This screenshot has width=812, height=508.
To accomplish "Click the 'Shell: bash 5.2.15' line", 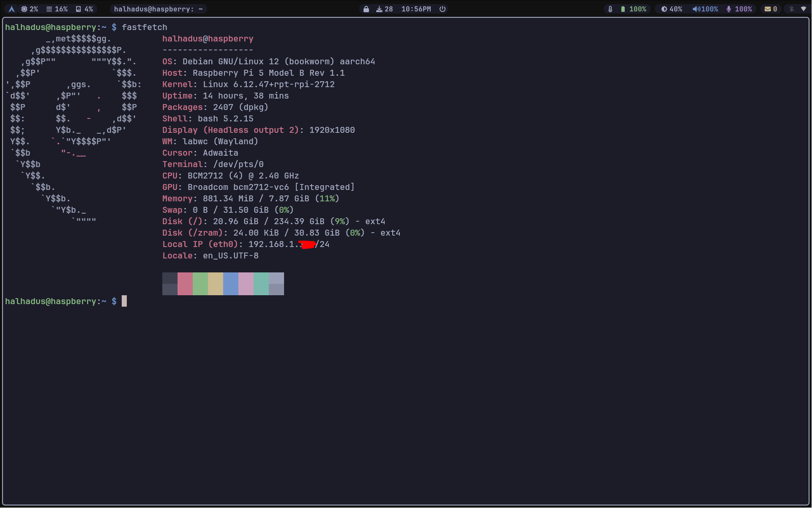I will coord(208,119).
